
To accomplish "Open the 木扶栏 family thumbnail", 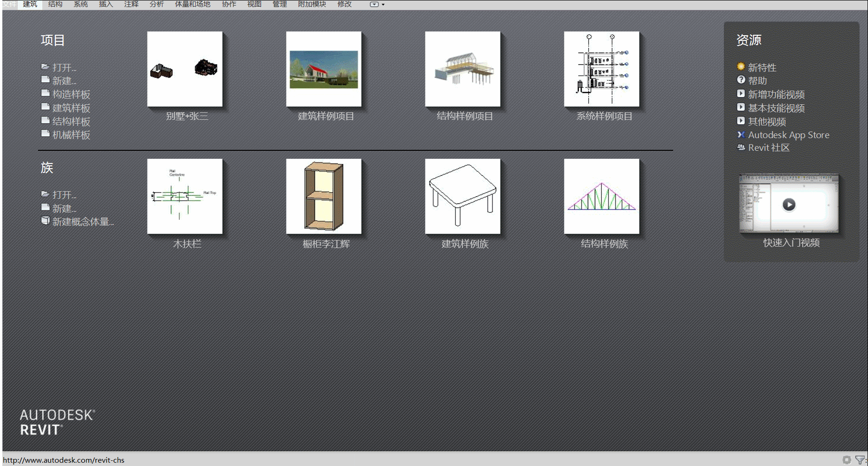I will tap(185, 196).
